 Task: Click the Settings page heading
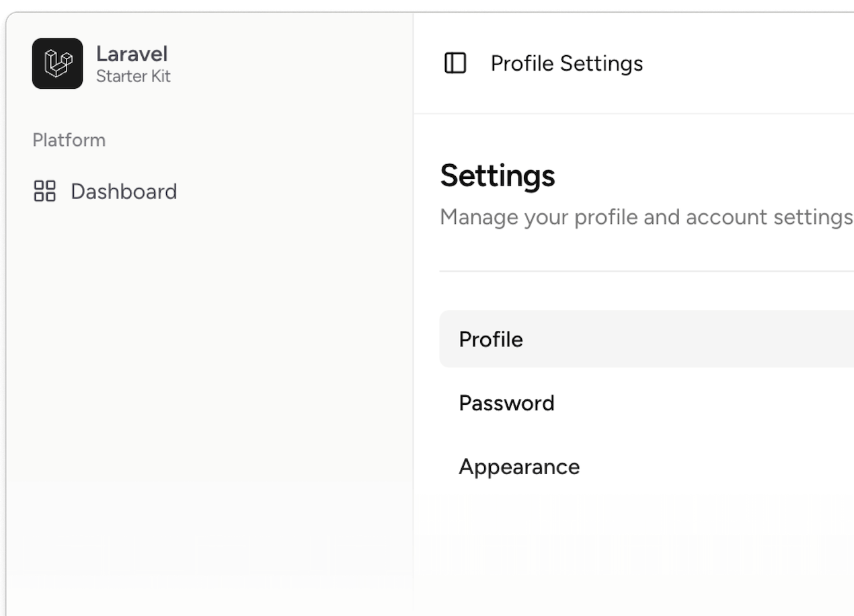pyautogui.click(x=497, y=175)
